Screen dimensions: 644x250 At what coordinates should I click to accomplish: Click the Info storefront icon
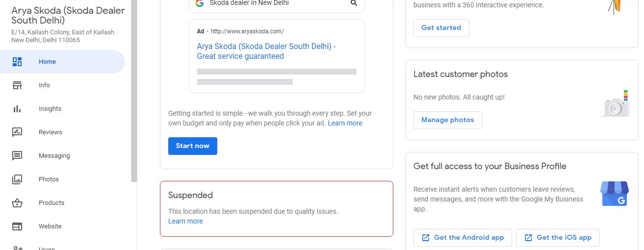click(17, 85)
